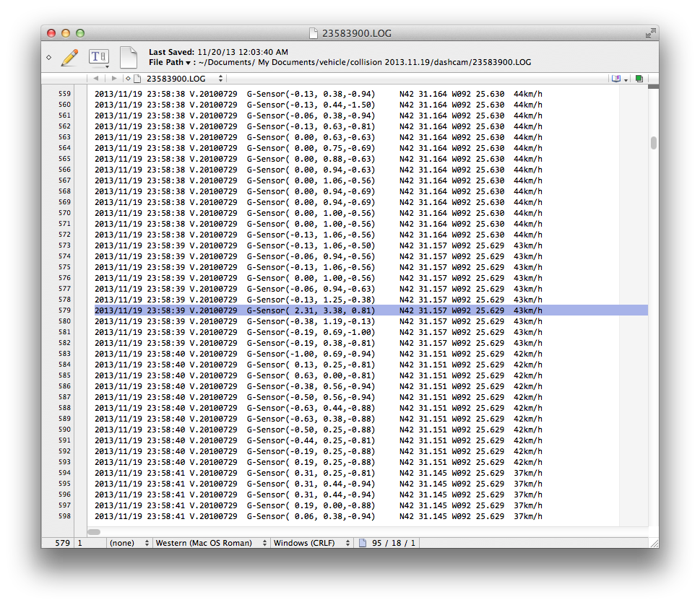Screen dimensions: 700x605
Task: Click the blank document icon in the toolbar
Action: (x=129, y=58)
